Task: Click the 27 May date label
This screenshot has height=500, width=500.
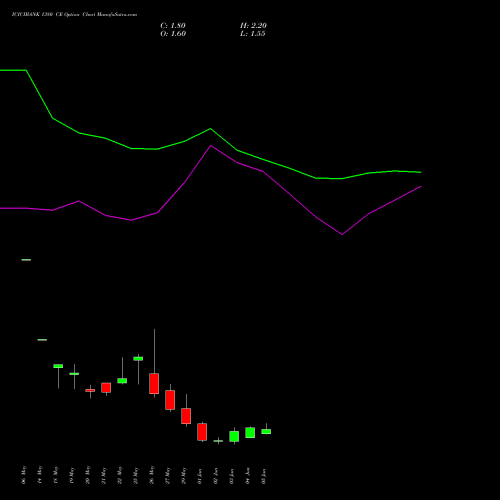Action: coord(168,475)
